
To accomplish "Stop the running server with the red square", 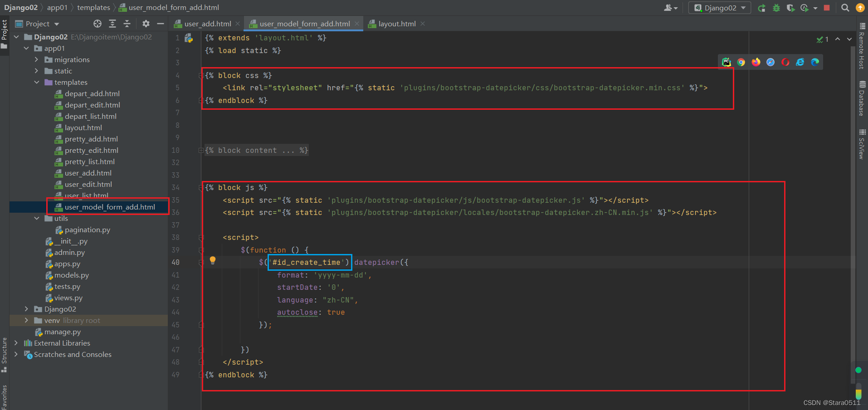I will (x=827, y=8).
